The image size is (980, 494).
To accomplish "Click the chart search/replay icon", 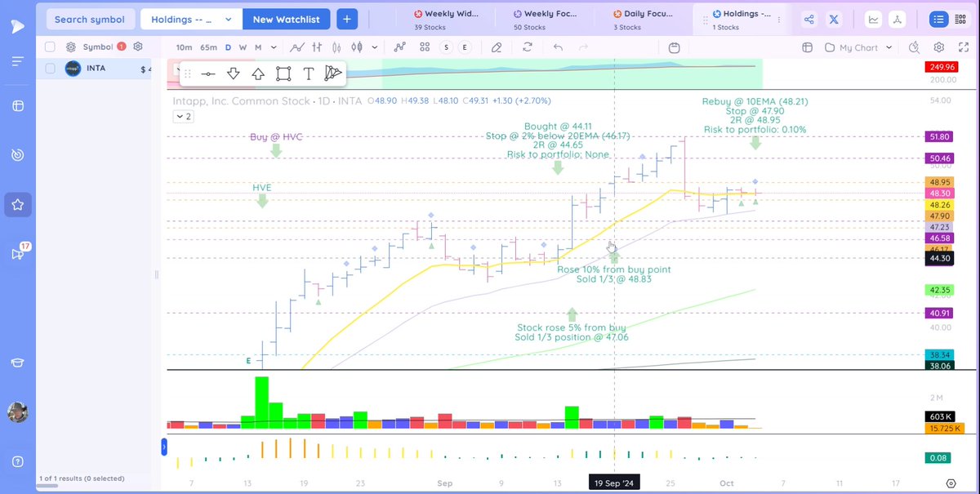I will [x=913, y=47].
